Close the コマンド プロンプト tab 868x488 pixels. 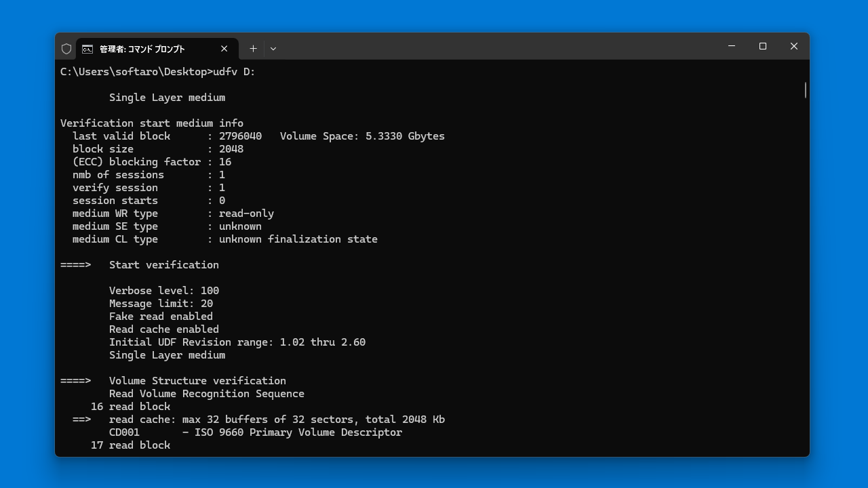[x=224, y=49]
